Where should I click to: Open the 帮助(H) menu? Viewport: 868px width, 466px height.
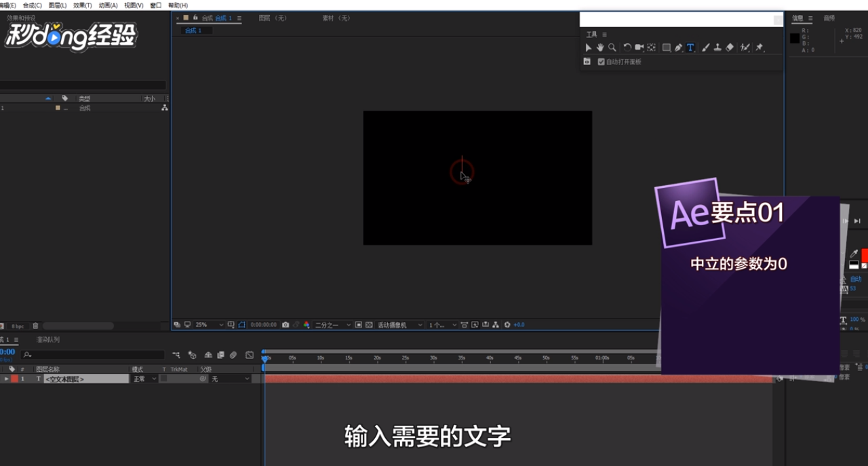178,5
